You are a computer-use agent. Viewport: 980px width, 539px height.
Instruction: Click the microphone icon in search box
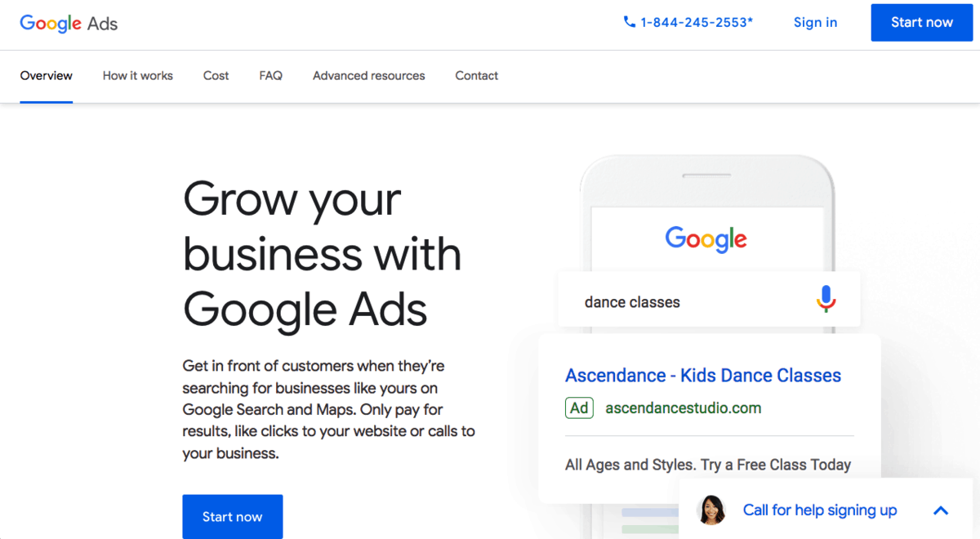coord(826,300)
